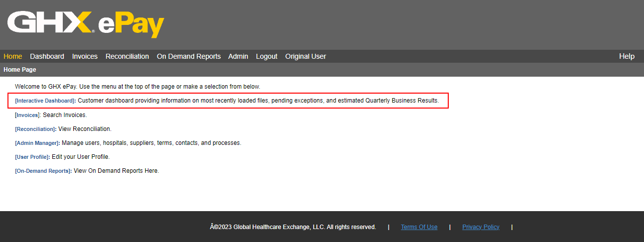Viewport: 644px width, 242px height.
Task: Click the Home Page title heading
Action: (x=20, y=70)
